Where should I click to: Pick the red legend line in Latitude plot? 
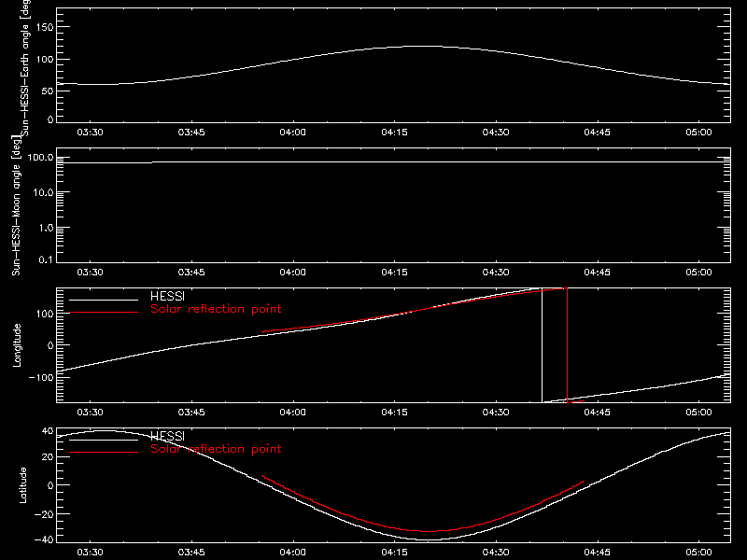point(104,452)
